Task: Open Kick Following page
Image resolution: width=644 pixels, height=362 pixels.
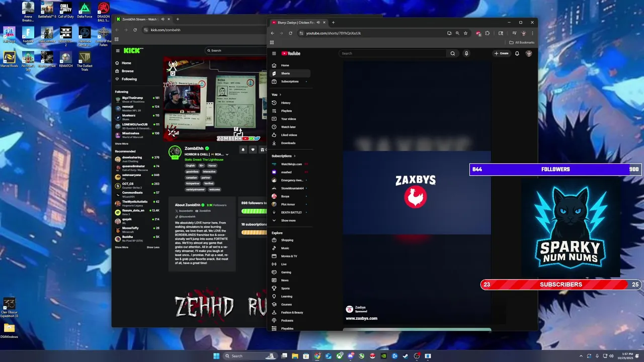Action: (x=126, y=79)
